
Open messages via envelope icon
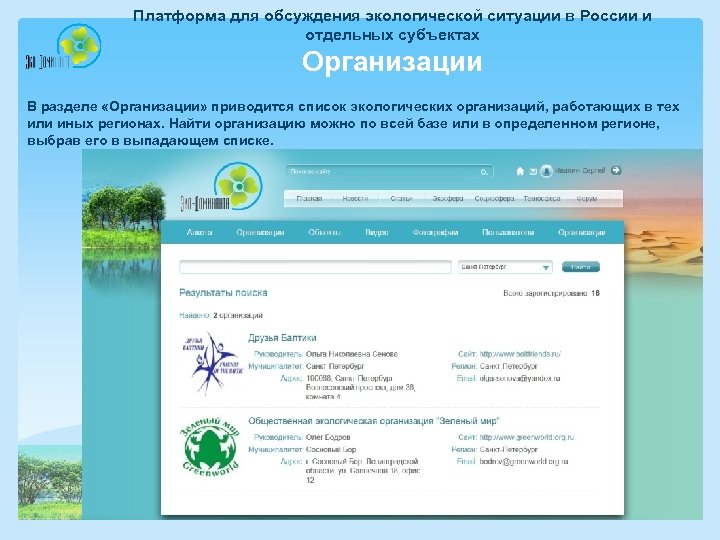tap(533, 172)
